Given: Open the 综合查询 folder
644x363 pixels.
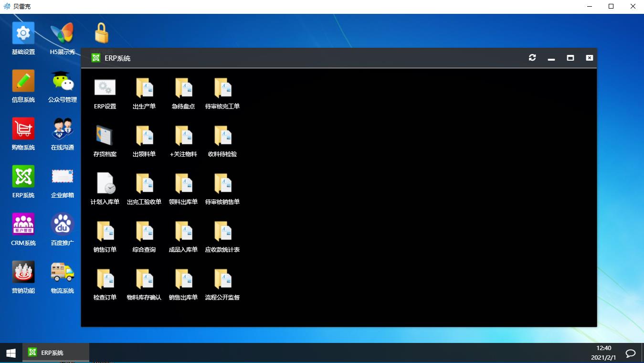Looking at the screenshot, I should tap(144, 232).
